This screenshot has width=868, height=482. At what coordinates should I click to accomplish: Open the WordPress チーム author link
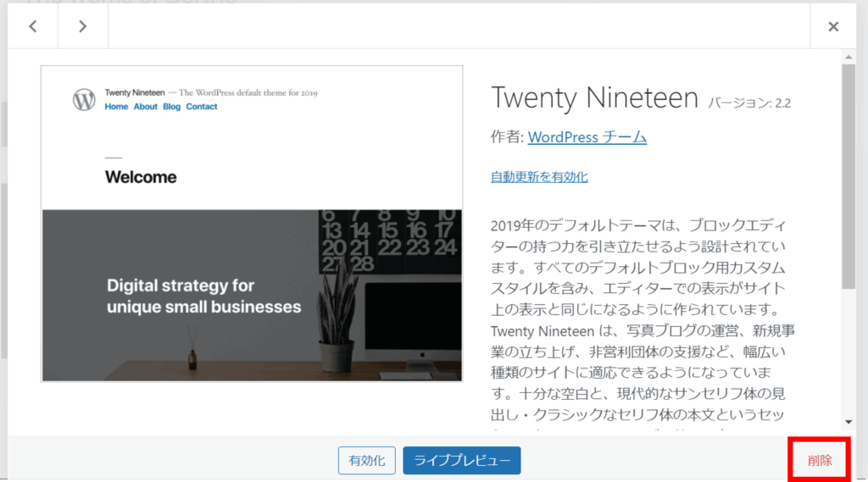(587, 136)
